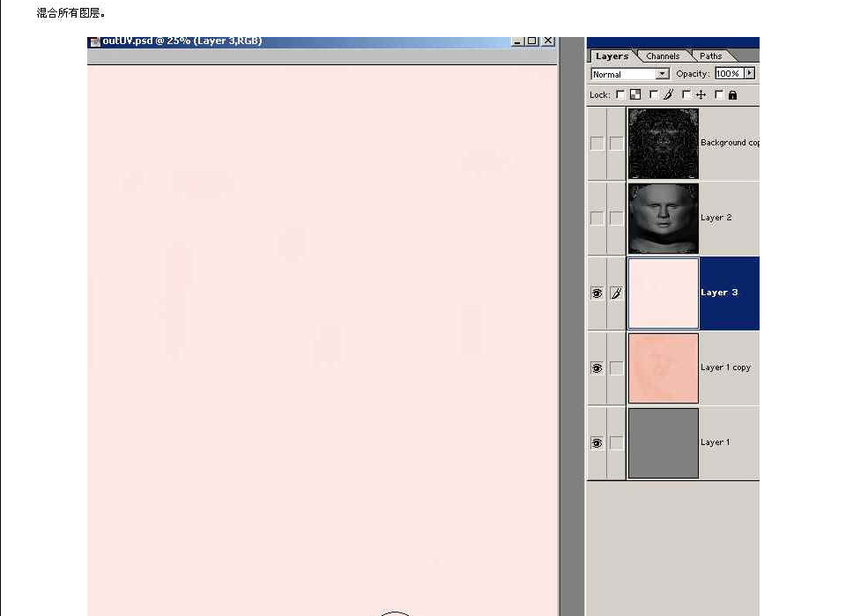Toggle link box for Layer 1 copy
Viewport: 853px width, 616px height.
pyautogui.click(x=616, y=368)
